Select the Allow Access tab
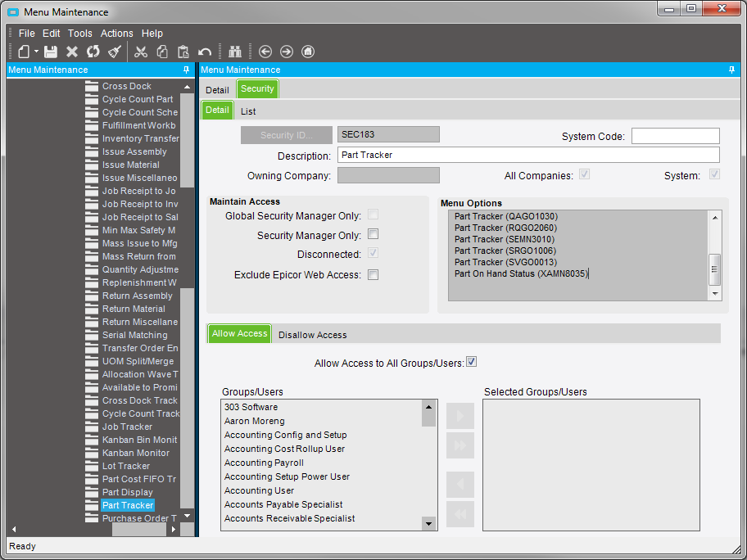This screenshot has height=560, width=747. pyautogui.click(x=240, y=333)
